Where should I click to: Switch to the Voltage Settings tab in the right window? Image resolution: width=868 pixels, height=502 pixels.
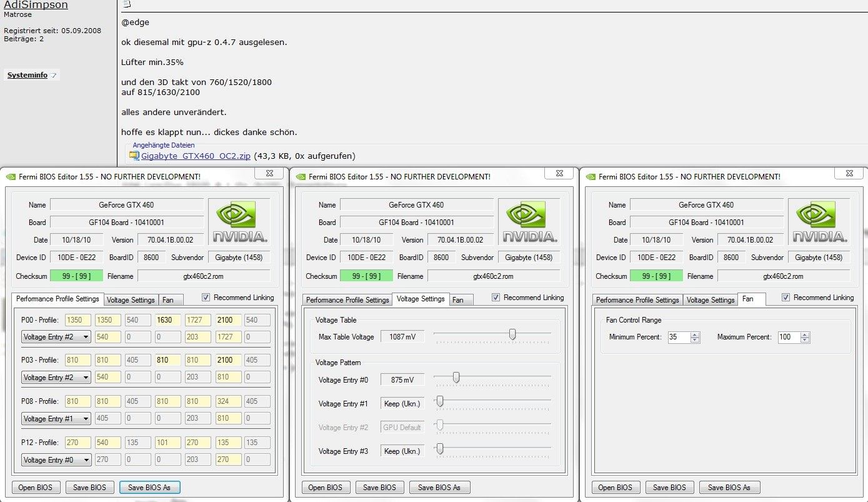[x=711, y=300]
